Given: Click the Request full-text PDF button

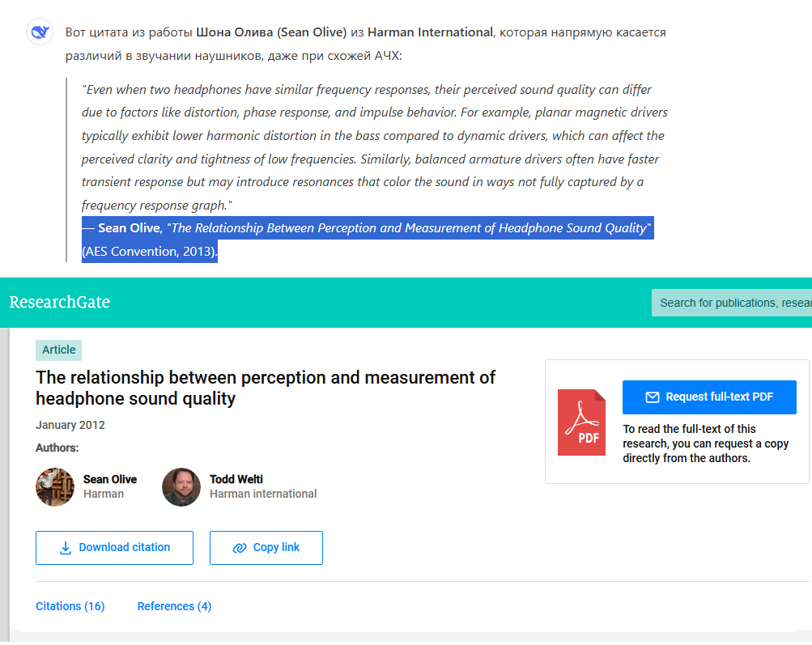Looking at the screenshot, I should coord(709,397).
